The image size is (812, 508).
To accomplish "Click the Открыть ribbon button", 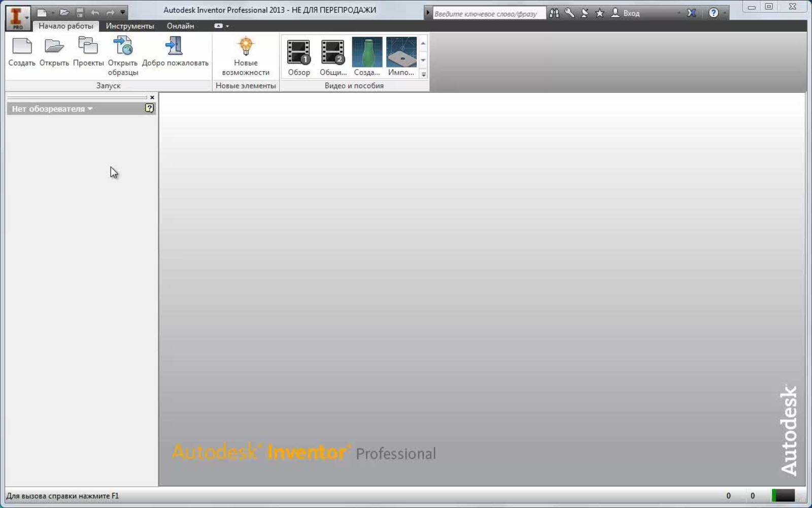I will 54,52.
